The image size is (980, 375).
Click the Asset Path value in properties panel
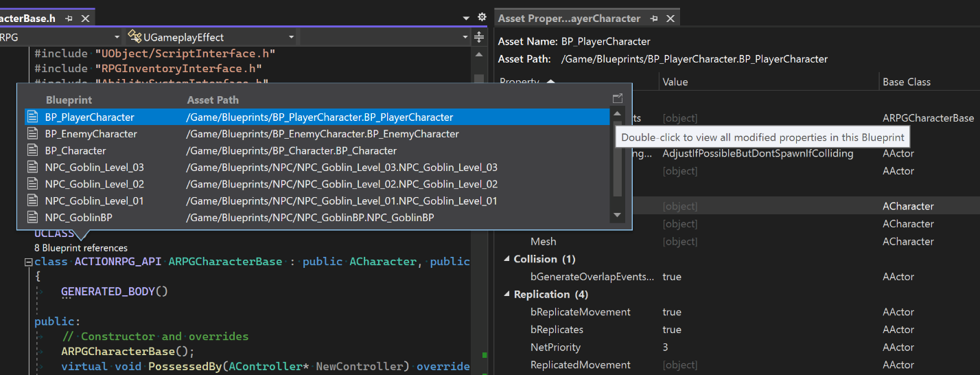(x=695, y=59)
